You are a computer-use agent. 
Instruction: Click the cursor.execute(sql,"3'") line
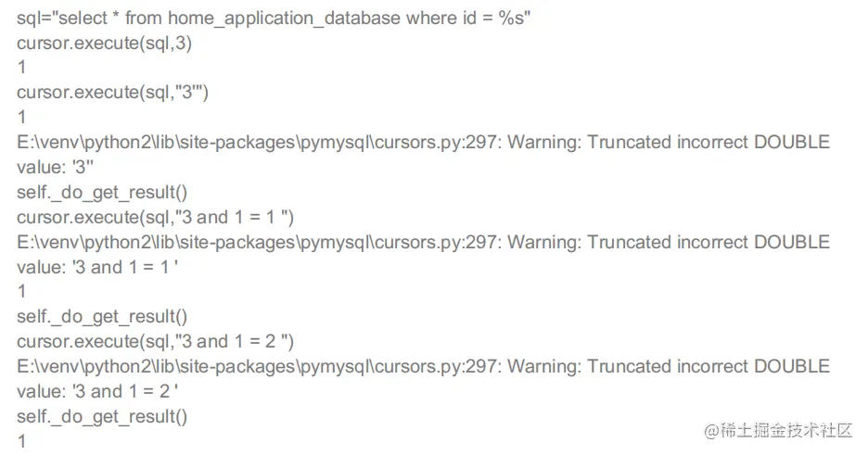tap(115, 92)
